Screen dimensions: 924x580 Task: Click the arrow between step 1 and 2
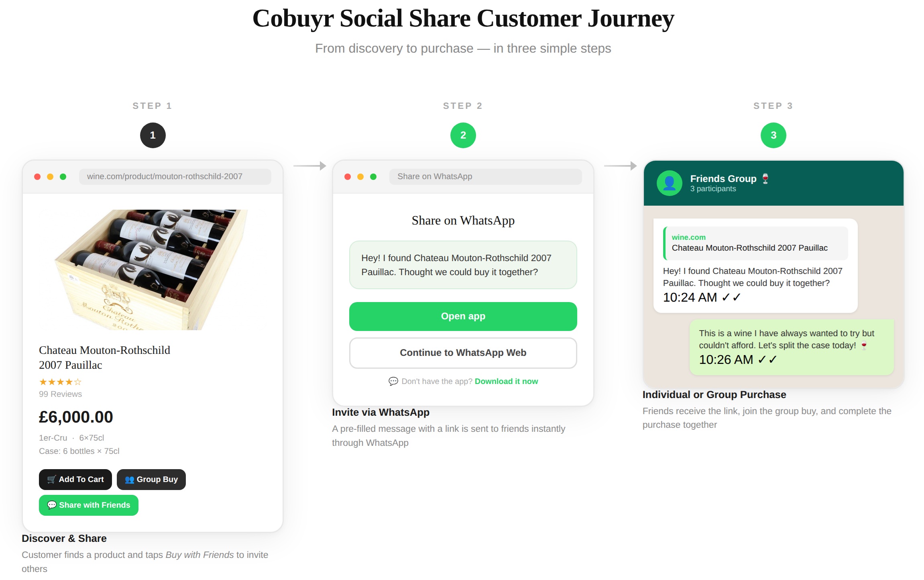309,166
